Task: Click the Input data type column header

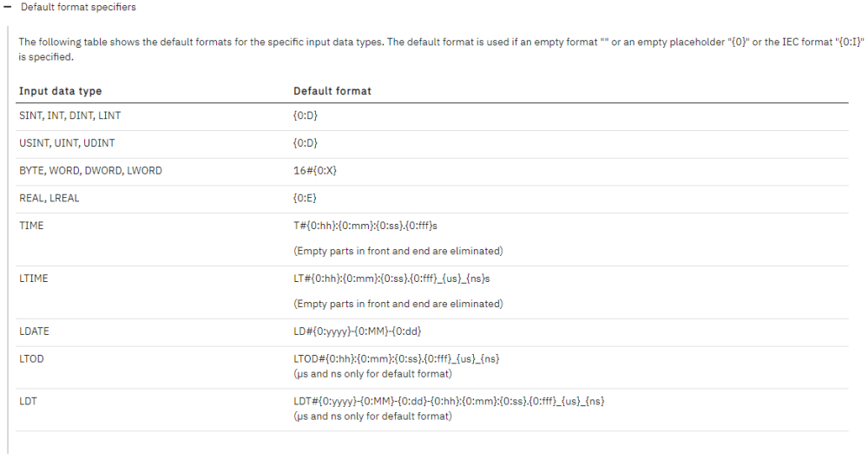Action: pos(61,91)
